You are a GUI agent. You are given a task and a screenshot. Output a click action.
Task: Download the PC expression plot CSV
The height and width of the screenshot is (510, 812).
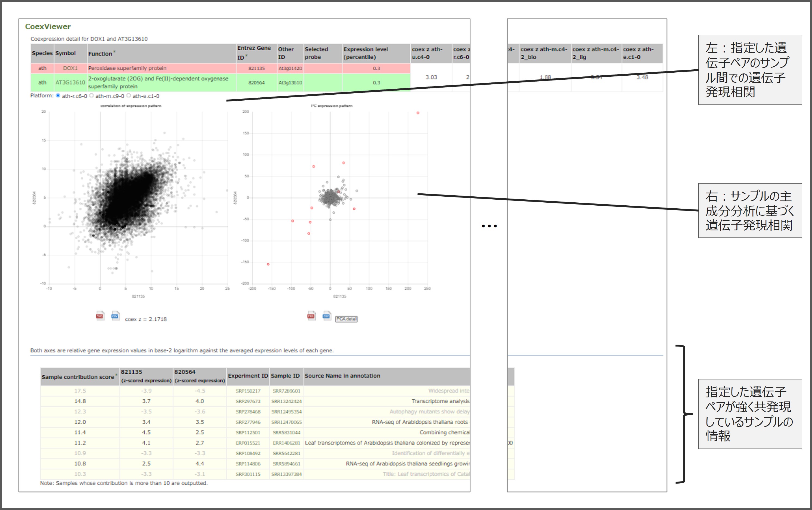326,316
